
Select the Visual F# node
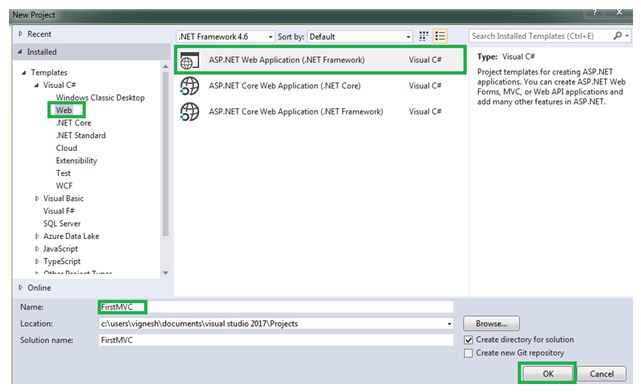(59, 211)
